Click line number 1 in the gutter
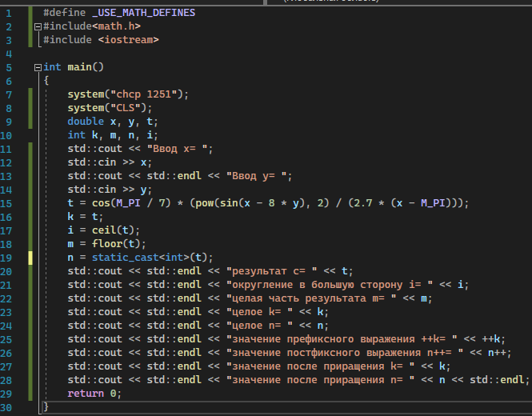Image resolution: width=532 pixels, height=416 pixels. click(x=9, y=14)
